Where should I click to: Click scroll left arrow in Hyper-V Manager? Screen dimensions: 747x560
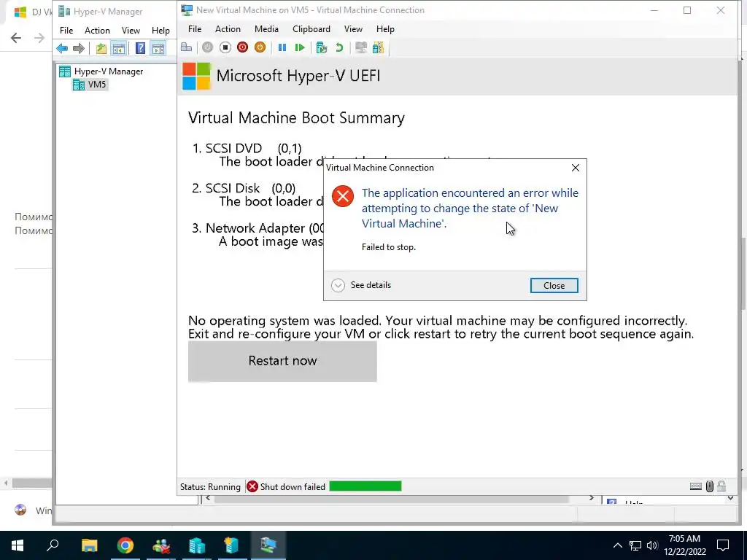pyautogui.click(x=208, y=499)
